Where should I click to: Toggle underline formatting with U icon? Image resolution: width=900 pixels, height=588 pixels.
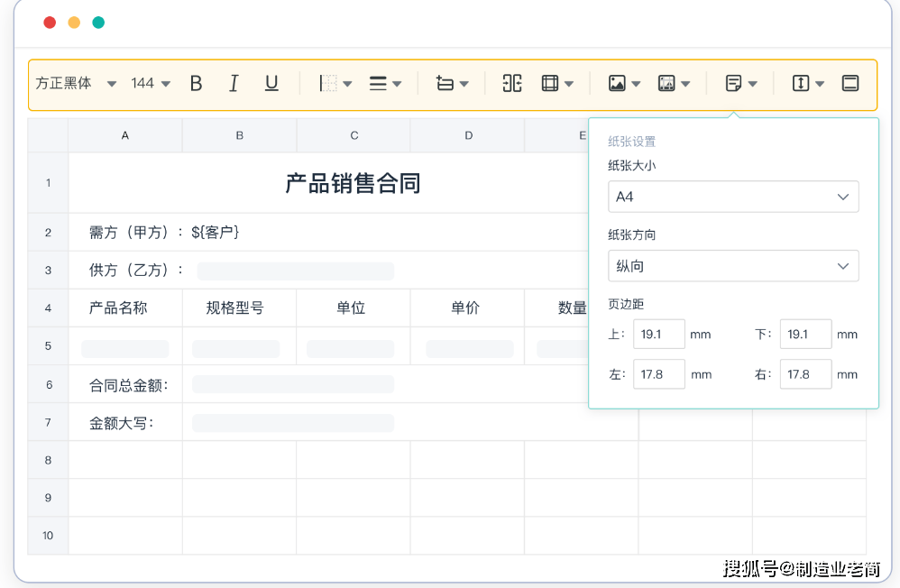click(x=271, y=84)
